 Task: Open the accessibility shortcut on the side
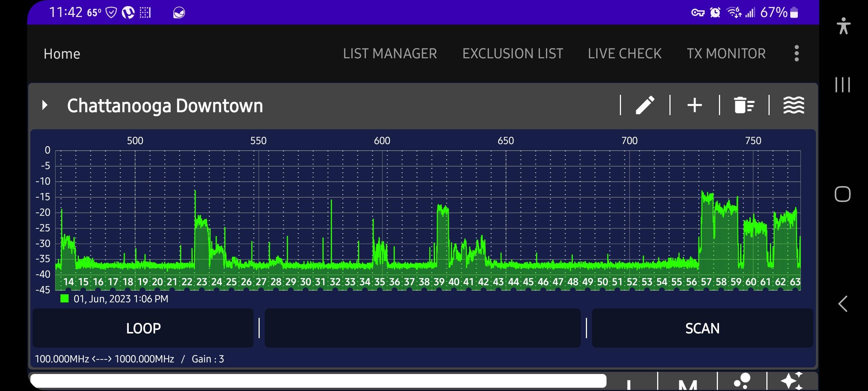pos(843,26)
